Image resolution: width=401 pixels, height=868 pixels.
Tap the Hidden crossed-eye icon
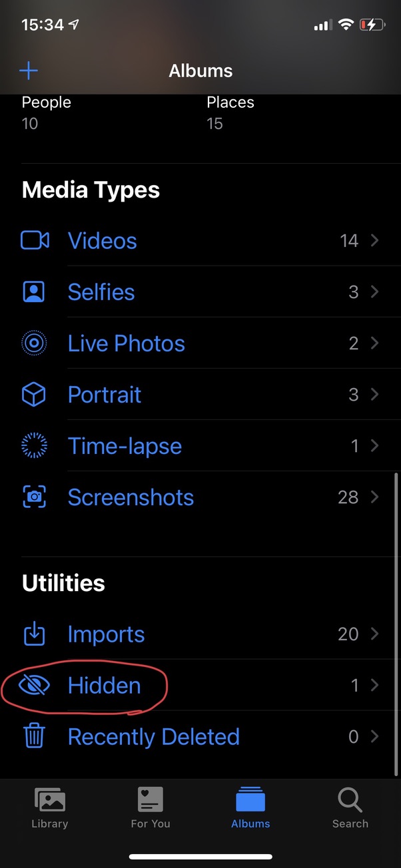34,685
